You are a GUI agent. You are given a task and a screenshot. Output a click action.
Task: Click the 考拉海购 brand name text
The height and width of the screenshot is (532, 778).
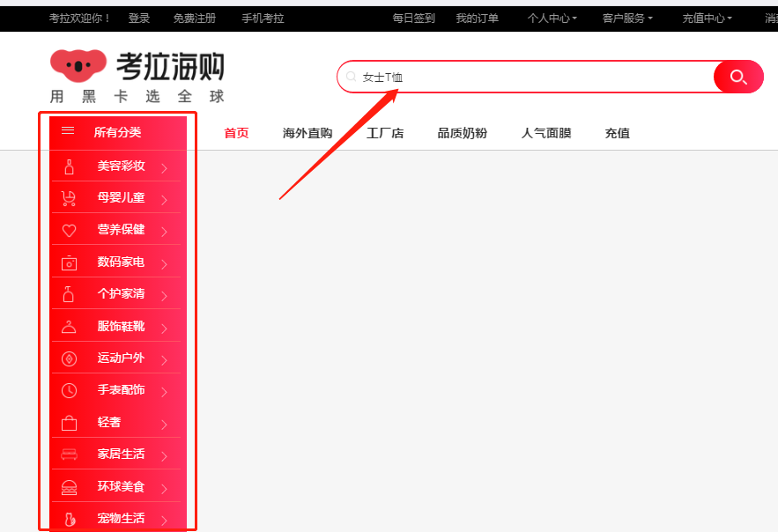(170, 66)
